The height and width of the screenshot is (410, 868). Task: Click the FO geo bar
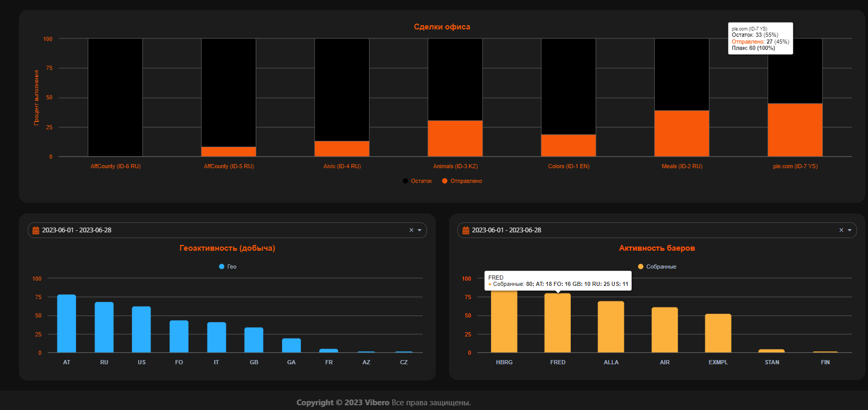point(179,336)
